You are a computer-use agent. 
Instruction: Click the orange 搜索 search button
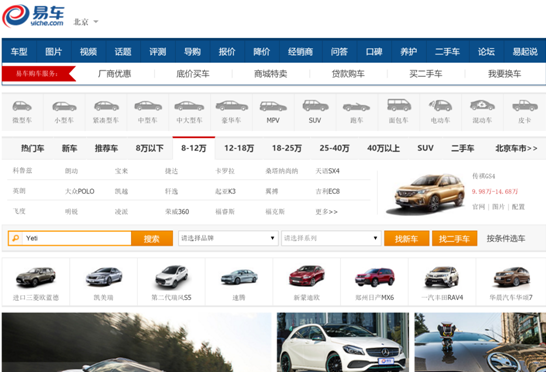(152, 239)
